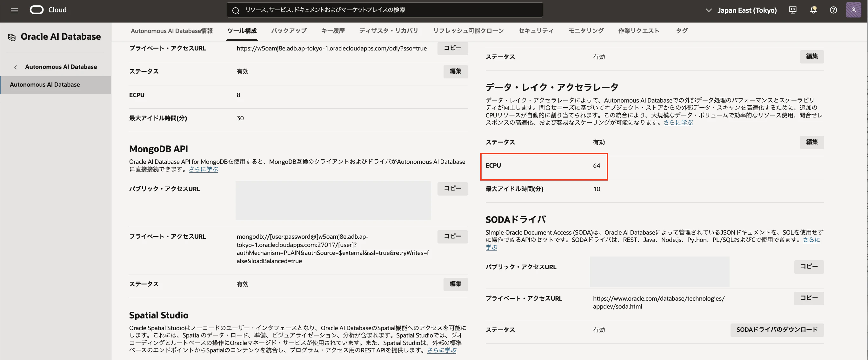Open the 作業リクエスト tab
Screen dimensions: 868x360
click(x=638, y=31)
